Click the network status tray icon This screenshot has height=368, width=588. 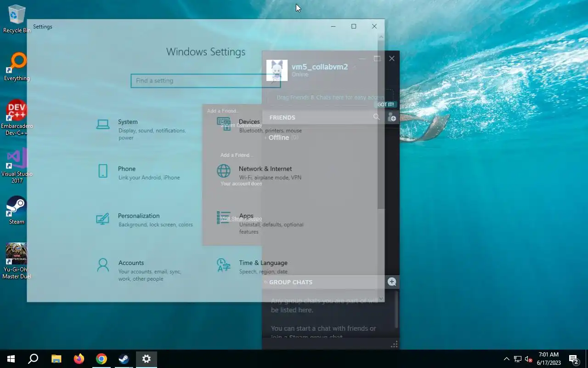[518, 359]
